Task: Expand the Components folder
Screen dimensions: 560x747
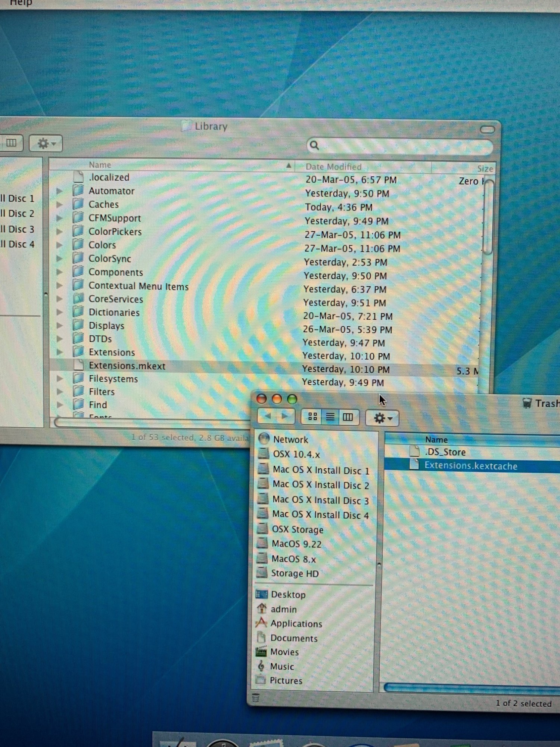Action: click(x=59, y=272)
